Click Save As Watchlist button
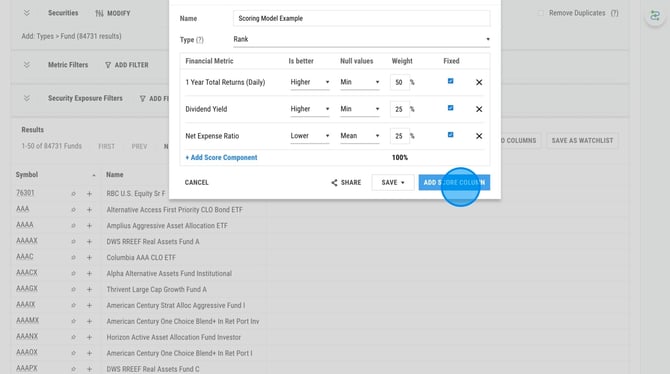 coord(582,141)
